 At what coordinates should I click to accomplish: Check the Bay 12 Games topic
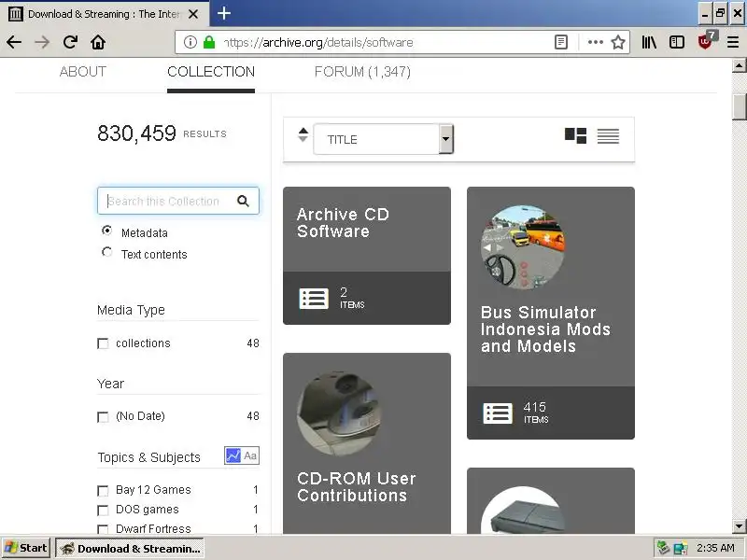click(x=103, y=491)
